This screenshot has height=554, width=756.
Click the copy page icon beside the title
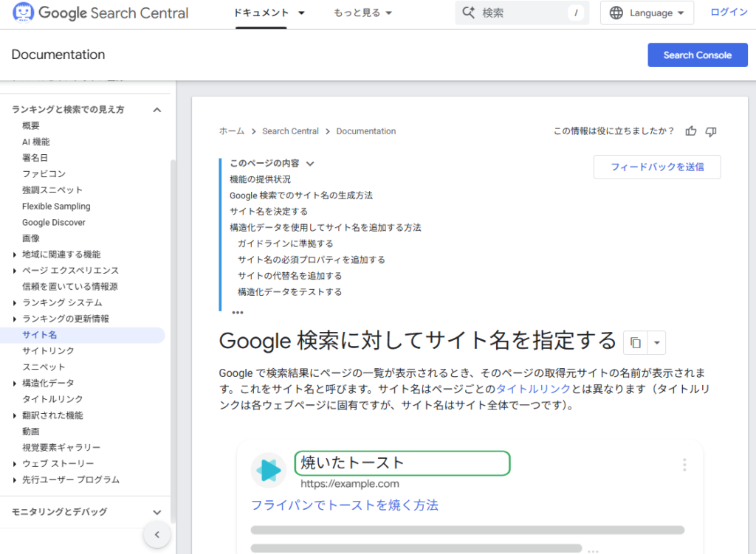[x=635, y=342]
